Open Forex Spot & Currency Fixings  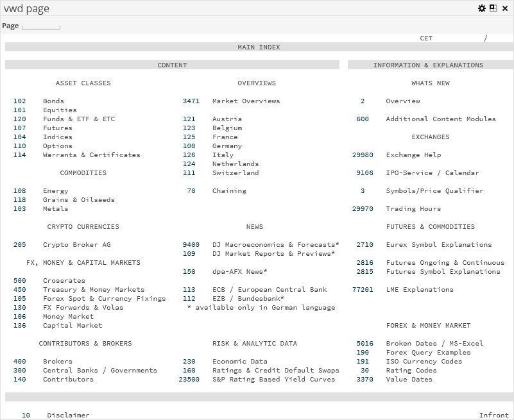(x=104, y=299)
